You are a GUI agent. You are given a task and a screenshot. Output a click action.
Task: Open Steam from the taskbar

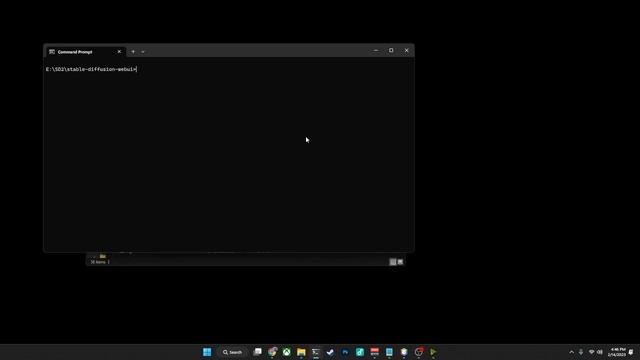click(330, 352)
